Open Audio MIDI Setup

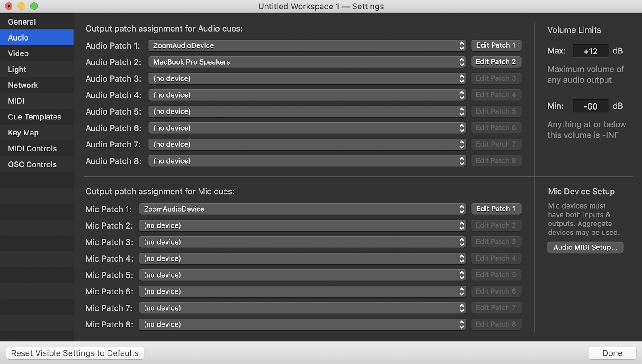pyautogui.click(x=585, y=247)
